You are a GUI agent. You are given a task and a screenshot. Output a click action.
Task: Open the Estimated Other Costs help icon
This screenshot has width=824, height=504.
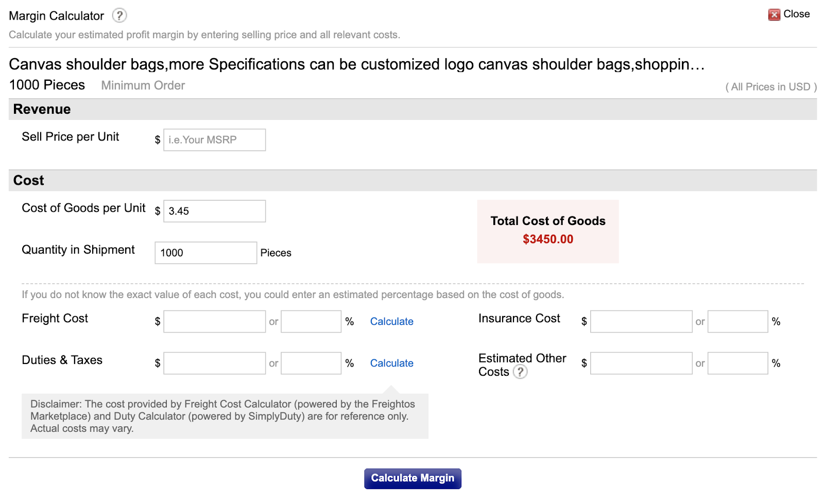[x=520, y=372]
